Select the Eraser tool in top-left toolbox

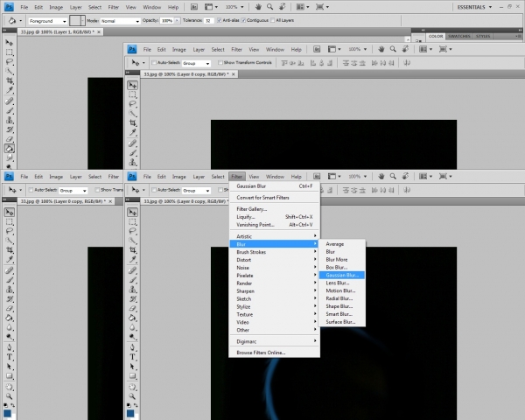tap(10, 139)
